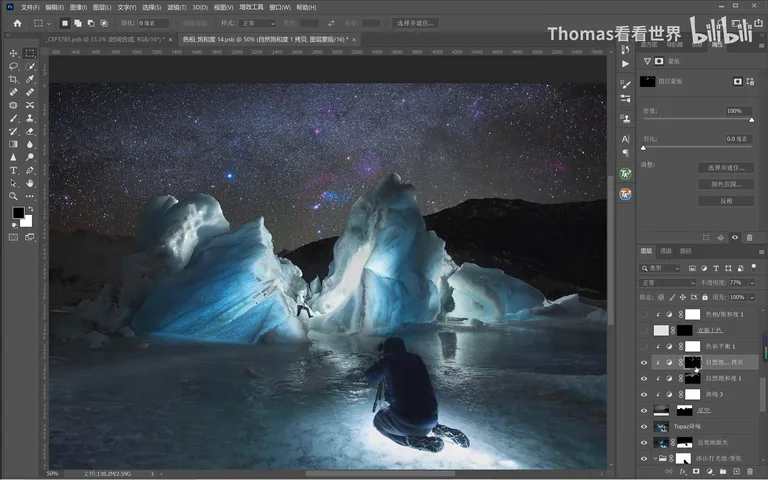The width and height of the screenshot is (768, 480).
Task: Click 选择并遮住 button in options bar
Action: [415, 23]
